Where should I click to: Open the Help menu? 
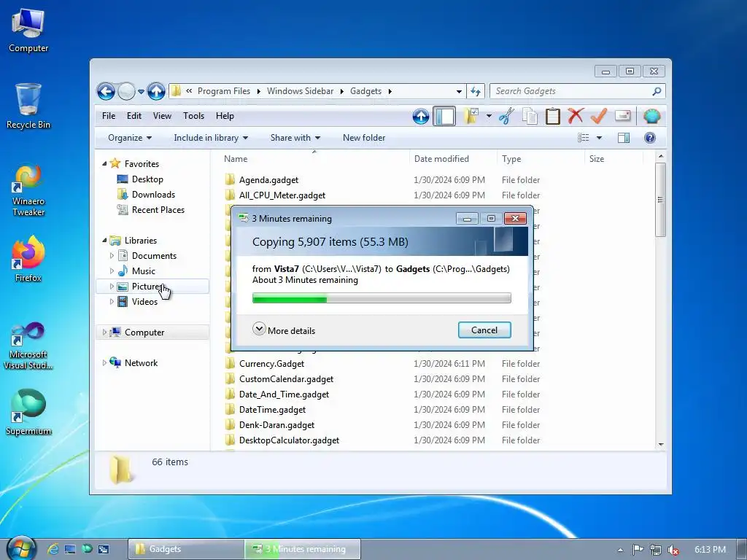(225, 116)
